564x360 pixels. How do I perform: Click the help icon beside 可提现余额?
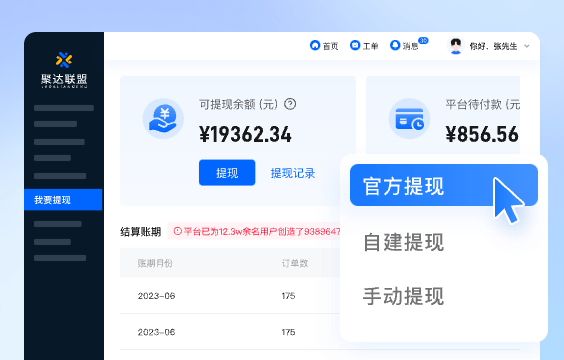click(290, 104)
